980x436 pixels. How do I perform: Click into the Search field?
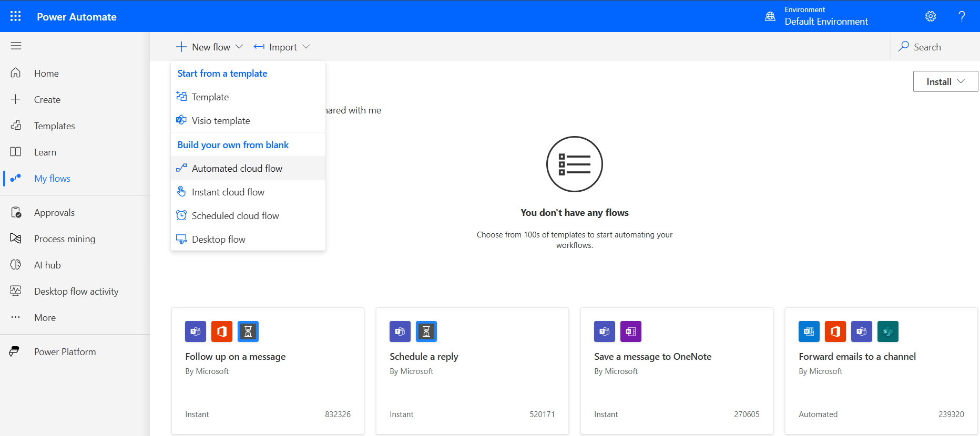(x=936, y=47)
